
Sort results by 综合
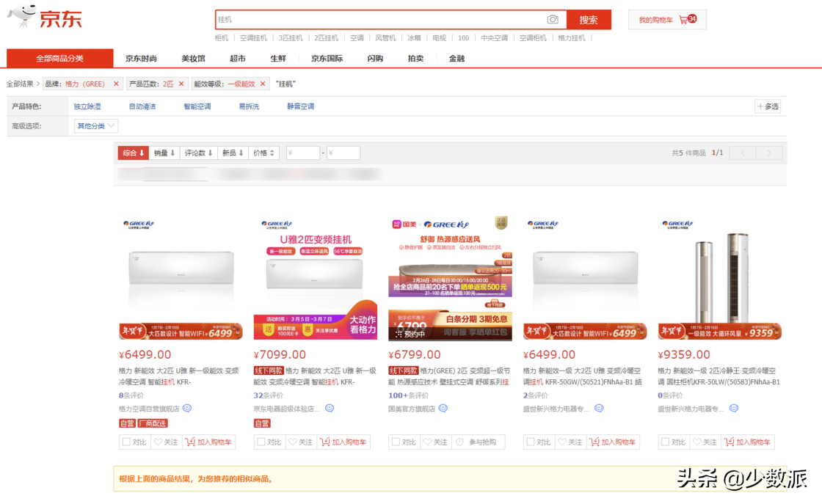(x=133, y=153)
